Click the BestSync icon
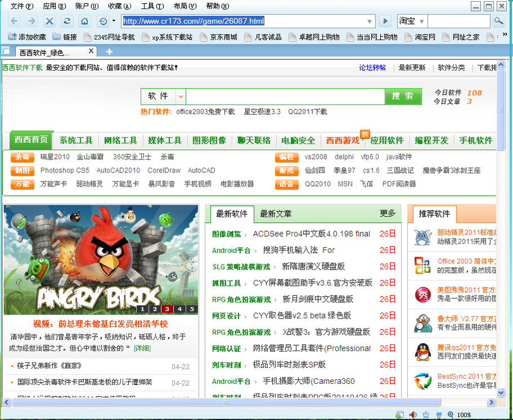This screenshot has height=420, width=513. coord(423,381)
